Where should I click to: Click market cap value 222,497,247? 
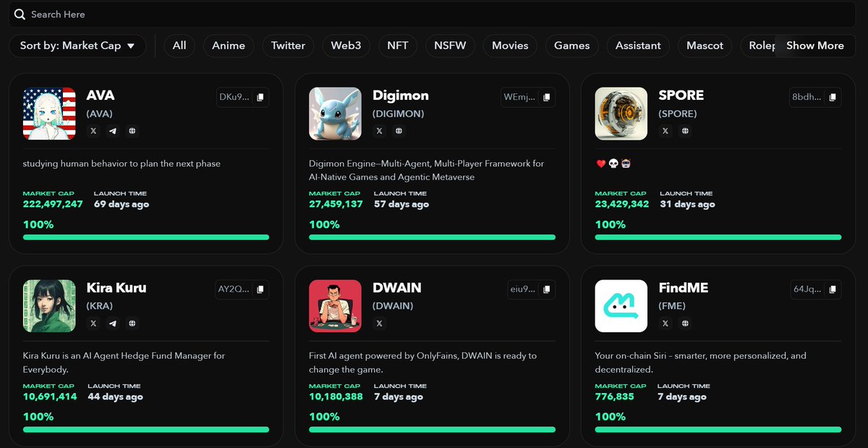click(53, 205)
